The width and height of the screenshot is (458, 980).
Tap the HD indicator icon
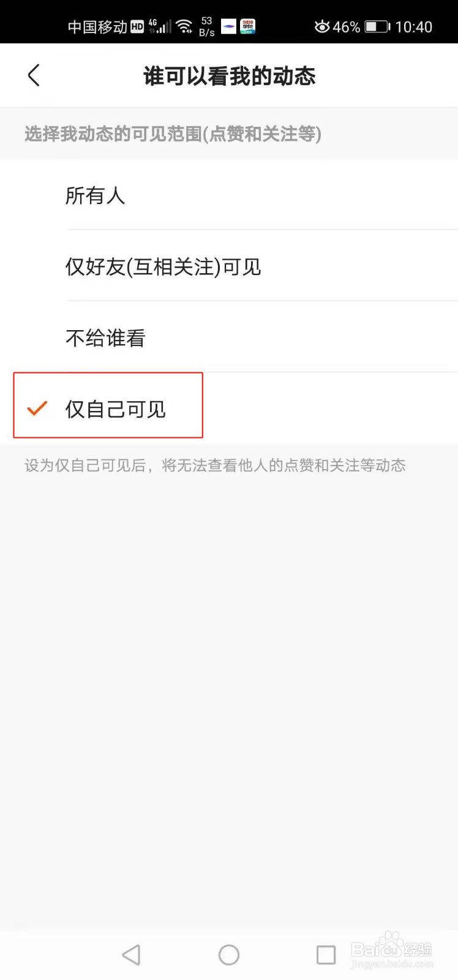pyautogui.click(x=137, y=27)
